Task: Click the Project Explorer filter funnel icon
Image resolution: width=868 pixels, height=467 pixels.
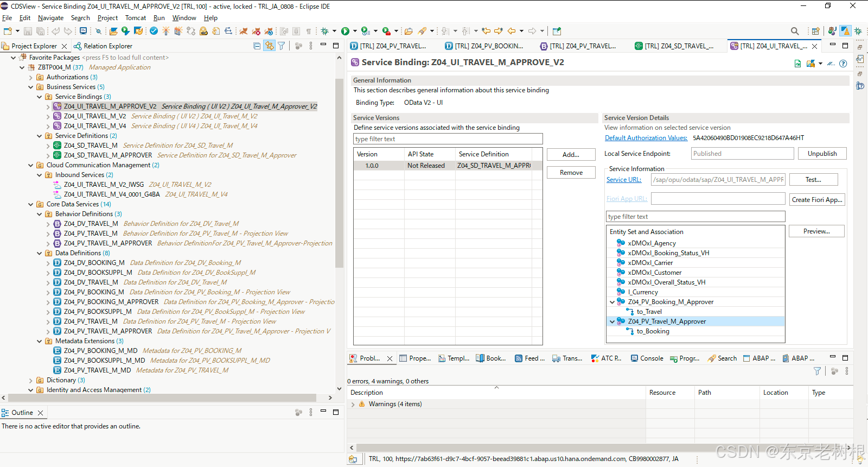Action: pos(282,46)
